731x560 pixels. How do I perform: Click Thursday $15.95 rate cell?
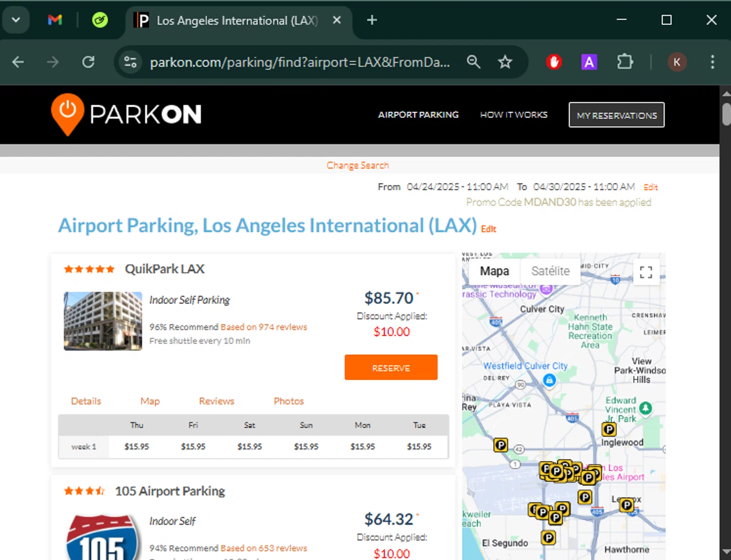click(x=137, y=446)
